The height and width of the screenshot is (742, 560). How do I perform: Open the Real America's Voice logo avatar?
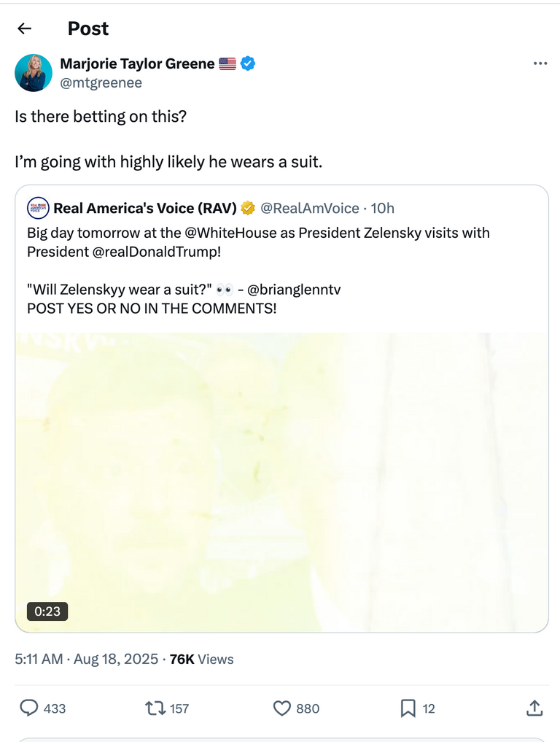coord(38,208)
